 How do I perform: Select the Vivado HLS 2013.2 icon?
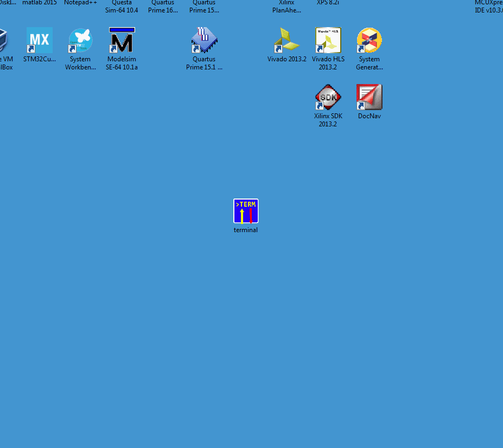click(x=328, y=40)
